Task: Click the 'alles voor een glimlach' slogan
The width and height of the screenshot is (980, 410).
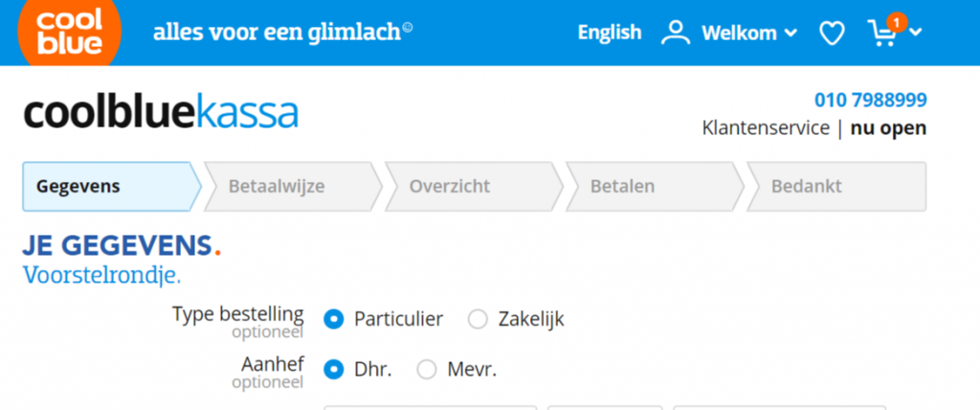Action: click(x=282, y=32)
